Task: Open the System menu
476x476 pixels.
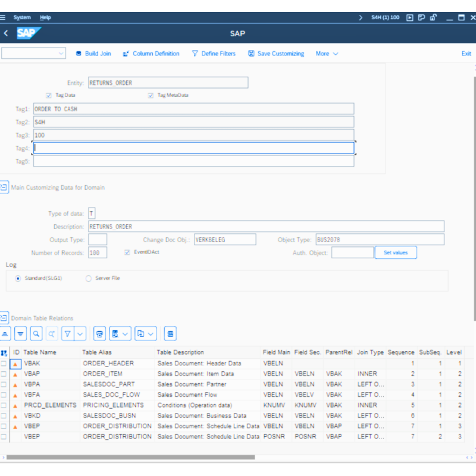Action: coord(22,17)
